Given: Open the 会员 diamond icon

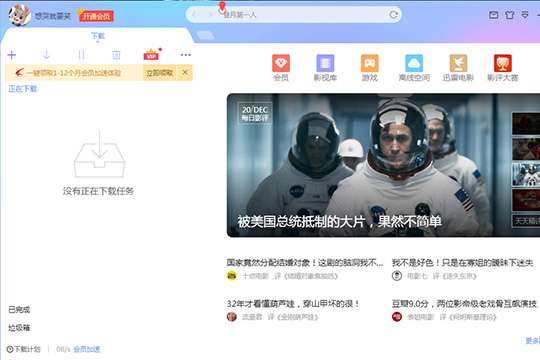Looking at the screenshot, I should tap(281, 68).
